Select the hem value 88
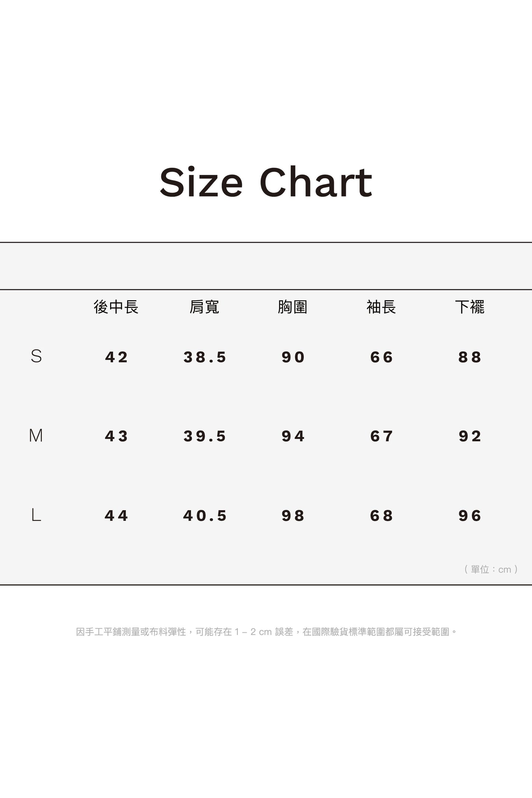 pos(470,357)
